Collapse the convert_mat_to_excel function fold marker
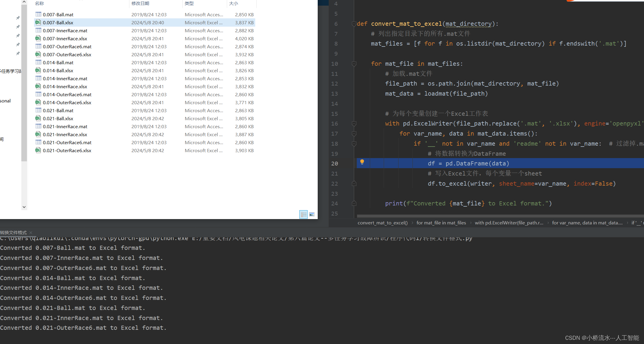Viewport: 644px width, 344px height. [x=354, y=24]
